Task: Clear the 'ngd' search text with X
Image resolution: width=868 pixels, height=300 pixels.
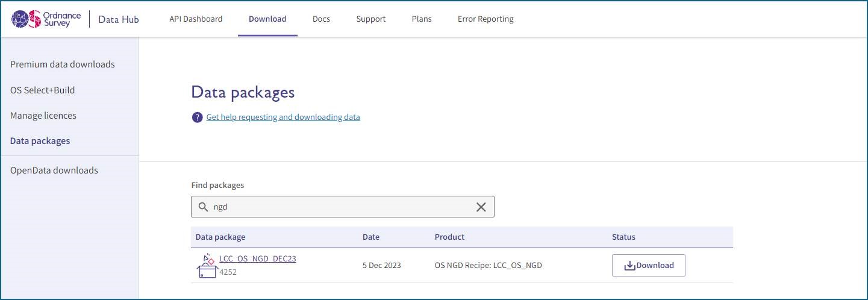Action: [x=481, y=207]
